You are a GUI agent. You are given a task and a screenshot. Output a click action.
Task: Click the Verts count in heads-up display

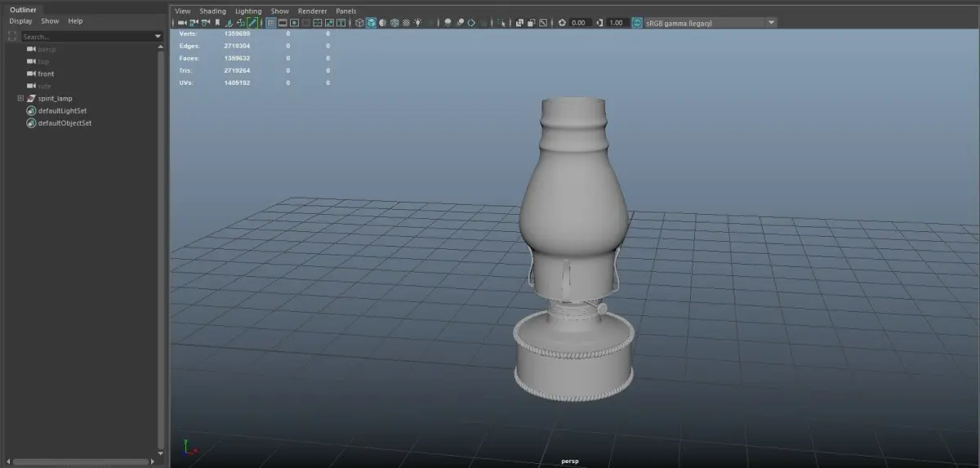237,33
